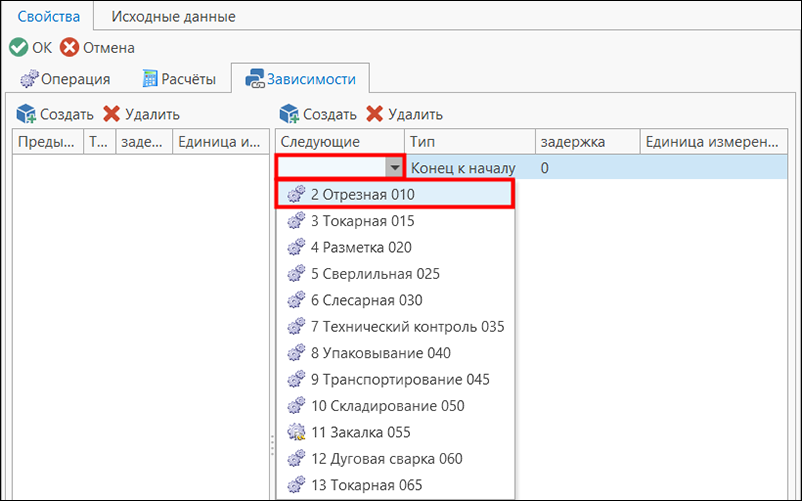Click the Создать button in the predecessors panel

tap(55, 114)
